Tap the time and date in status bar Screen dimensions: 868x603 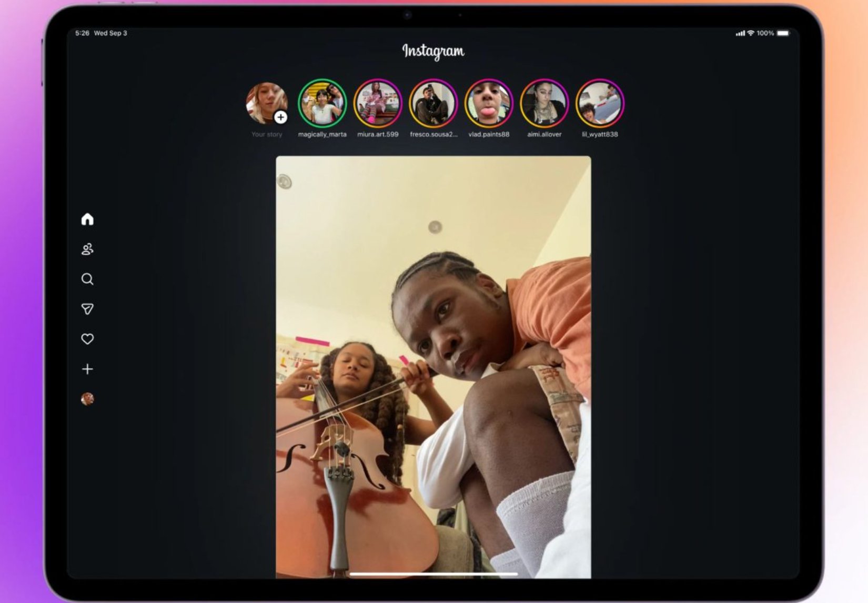101,33
